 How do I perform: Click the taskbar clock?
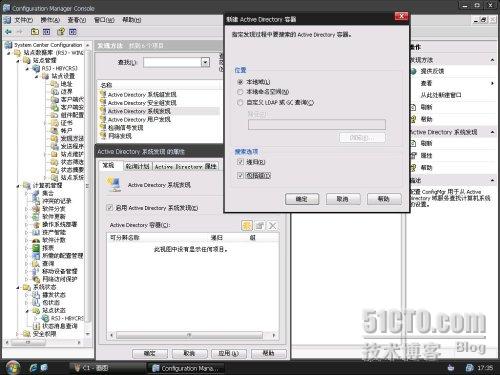[x=485, y=368]
